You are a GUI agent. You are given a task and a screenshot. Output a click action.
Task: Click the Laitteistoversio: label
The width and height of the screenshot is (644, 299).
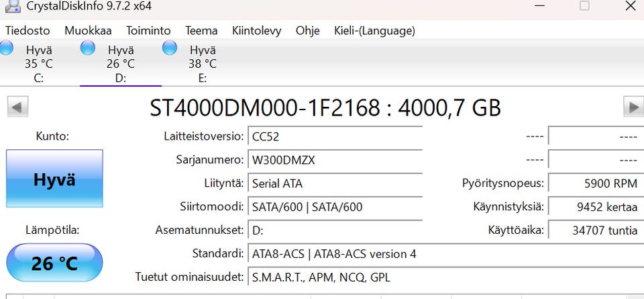pos(204,136)
